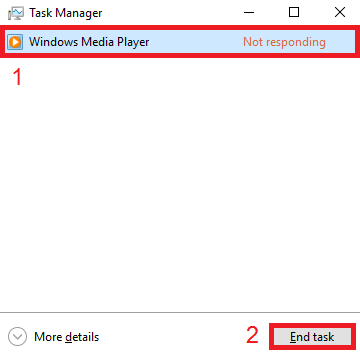
Task: Click the Not responding status text
Action: [x=284, y=42]
